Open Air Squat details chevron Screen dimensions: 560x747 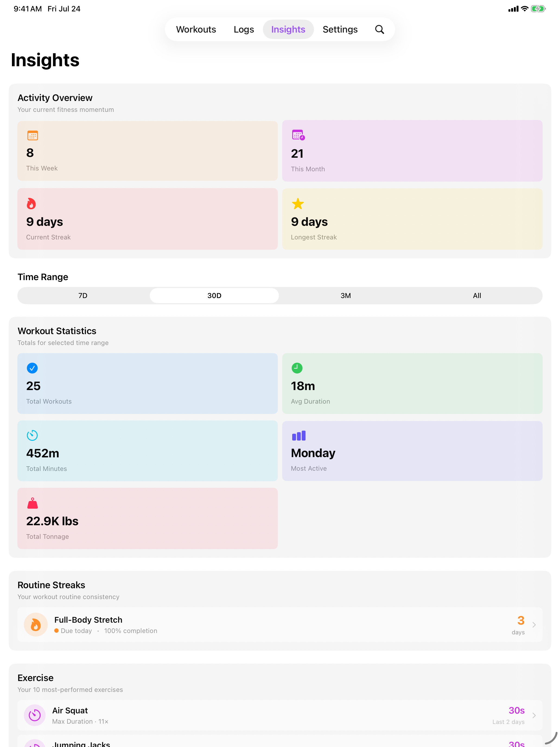tap(534, 715)
